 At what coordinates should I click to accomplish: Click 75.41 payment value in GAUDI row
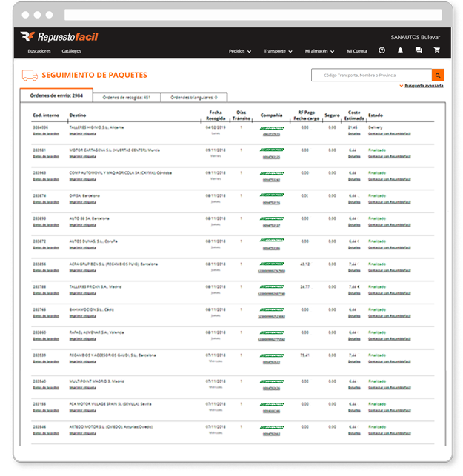pos(304,355)
